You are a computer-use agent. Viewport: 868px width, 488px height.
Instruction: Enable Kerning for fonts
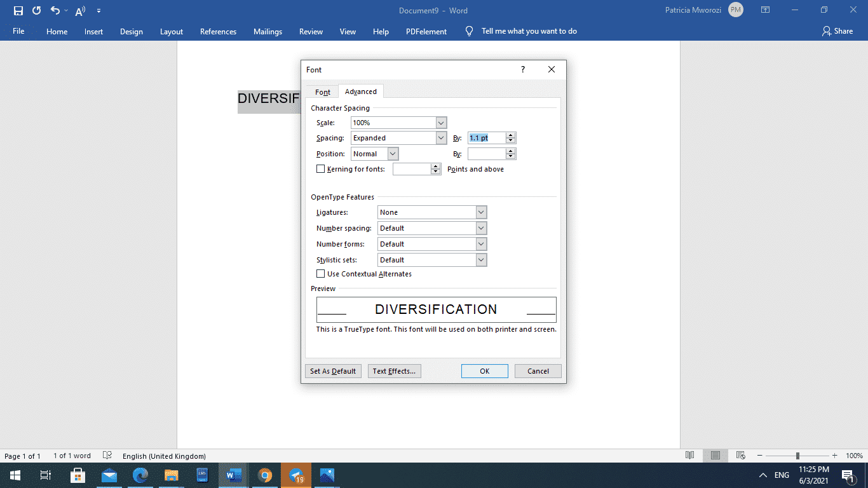(x=321, y=168)
